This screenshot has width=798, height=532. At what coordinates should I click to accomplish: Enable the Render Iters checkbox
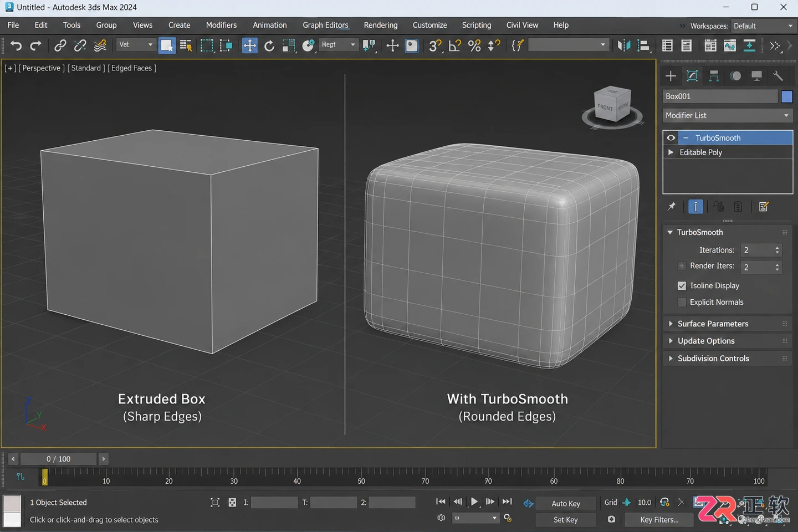coord(682,266)
